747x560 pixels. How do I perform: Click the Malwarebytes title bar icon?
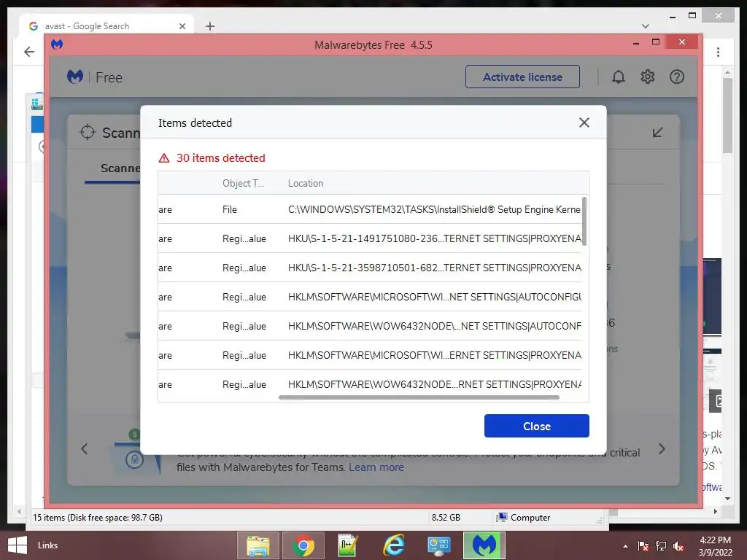click(x=57, y=44)
